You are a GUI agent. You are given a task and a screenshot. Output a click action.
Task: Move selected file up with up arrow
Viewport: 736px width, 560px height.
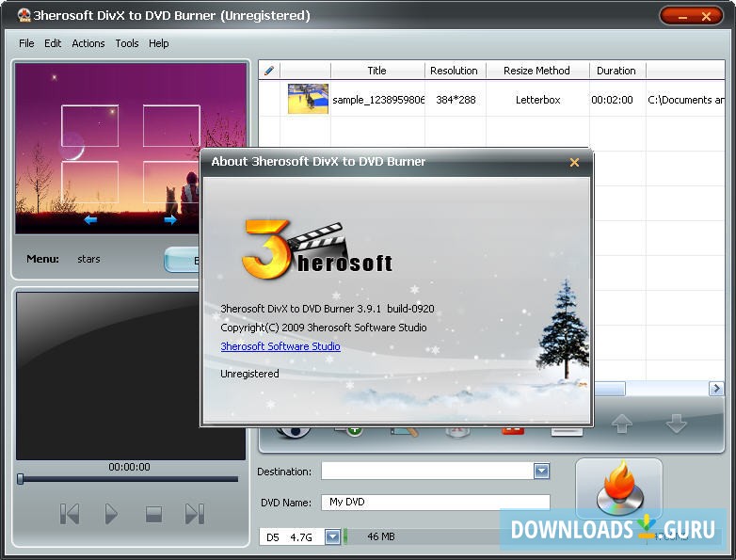click(622, 424)
